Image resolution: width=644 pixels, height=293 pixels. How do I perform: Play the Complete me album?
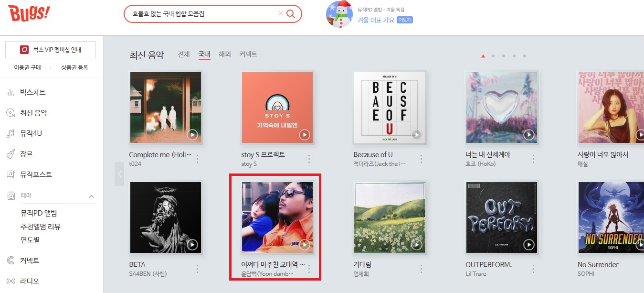click(192, 135)
